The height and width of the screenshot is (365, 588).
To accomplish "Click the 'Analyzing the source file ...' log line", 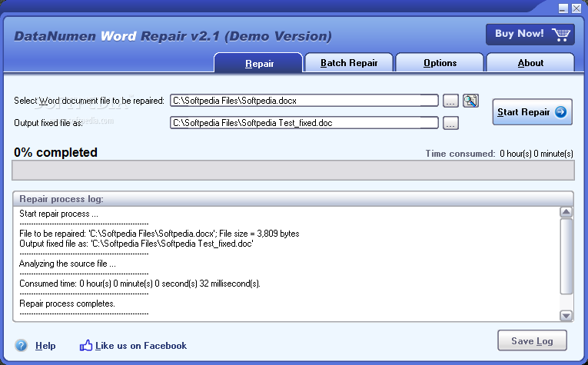I will click(68, 264).
